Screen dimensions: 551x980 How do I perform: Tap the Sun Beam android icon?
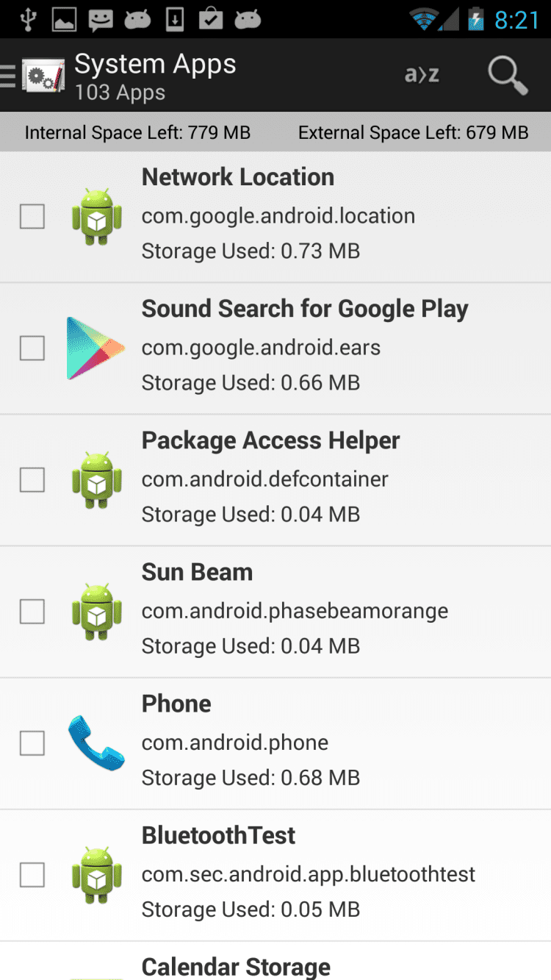(96, 612)
